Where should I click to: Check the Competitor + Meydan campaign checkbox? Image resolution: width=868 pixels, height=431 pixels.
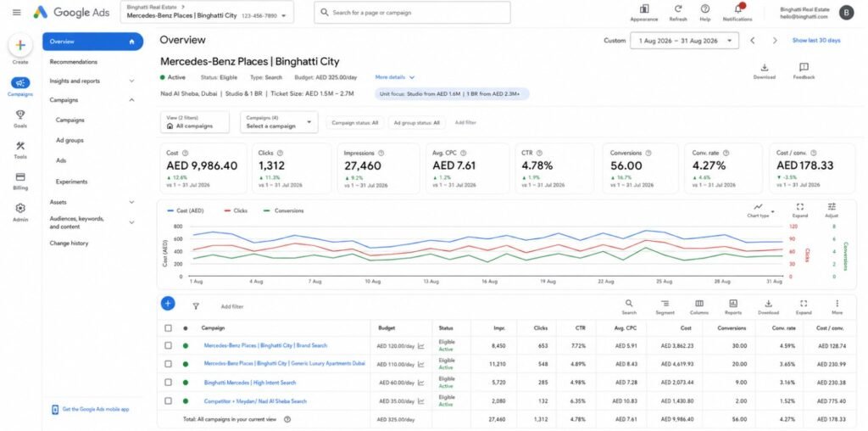(x=169, y=400)
